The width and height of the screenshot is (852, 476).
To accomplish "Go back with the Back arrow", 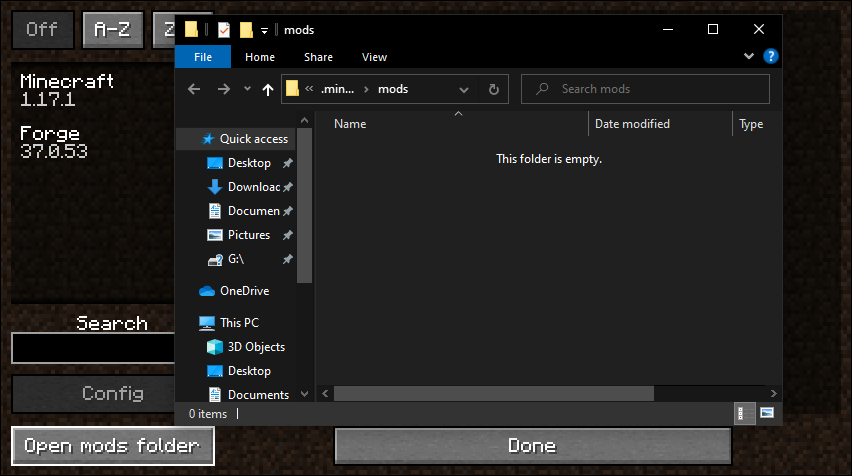I will [194, 89].
